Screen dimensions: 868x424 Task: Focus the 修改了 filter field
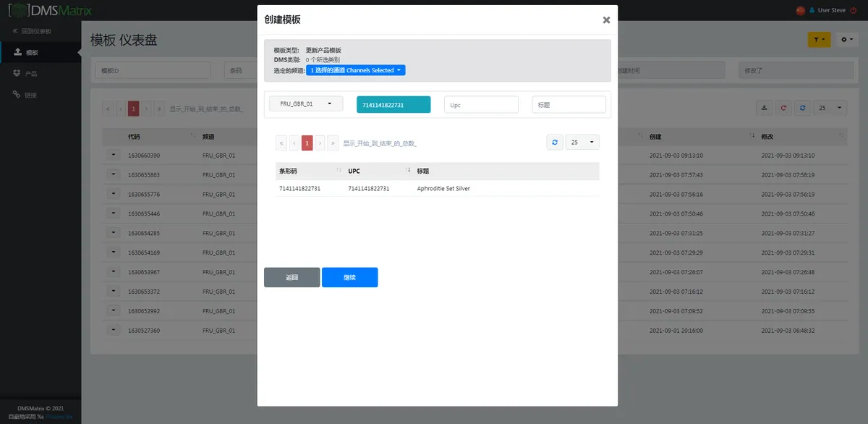tap(798, 70)
